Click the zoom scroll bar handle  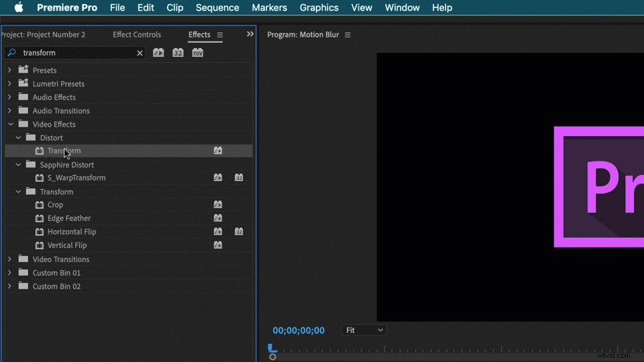click(x=272, y=357)
